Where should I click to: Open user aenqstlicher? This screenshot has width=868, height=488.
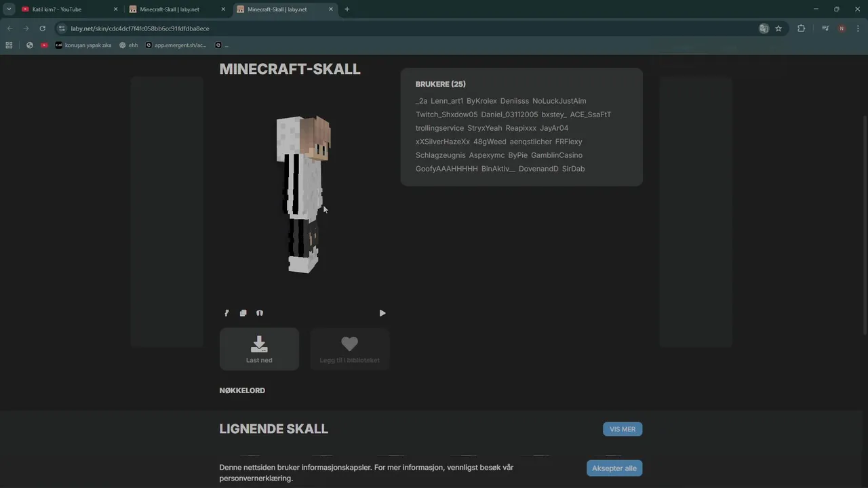click(531, 142)
